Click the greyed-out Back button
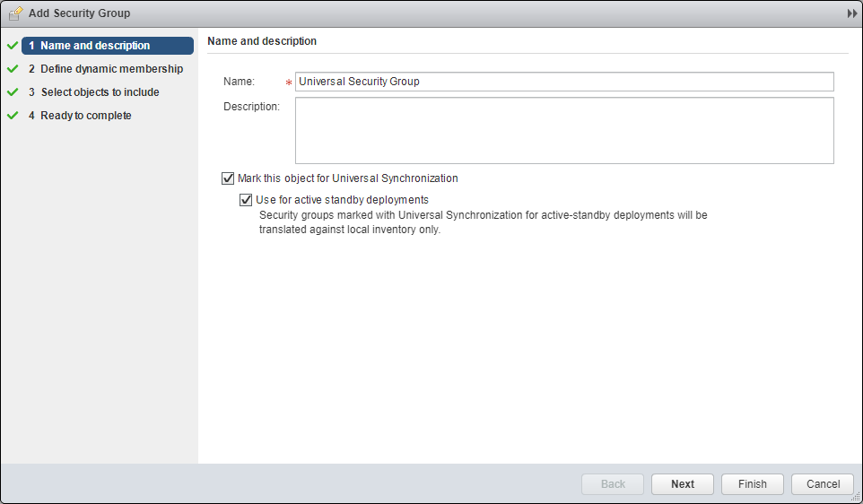The width and height of the screenshot is (863, 504). [x=613, y=484]
